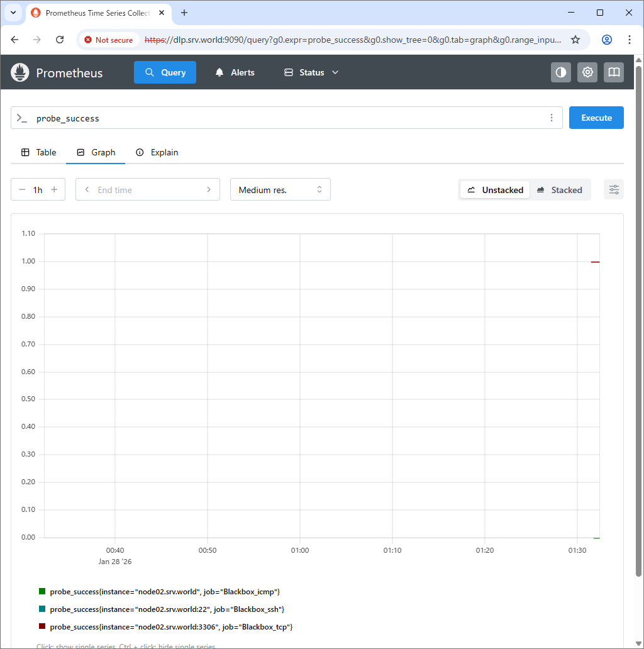Expand the Status dropdown menu

[x=311, y=72]
